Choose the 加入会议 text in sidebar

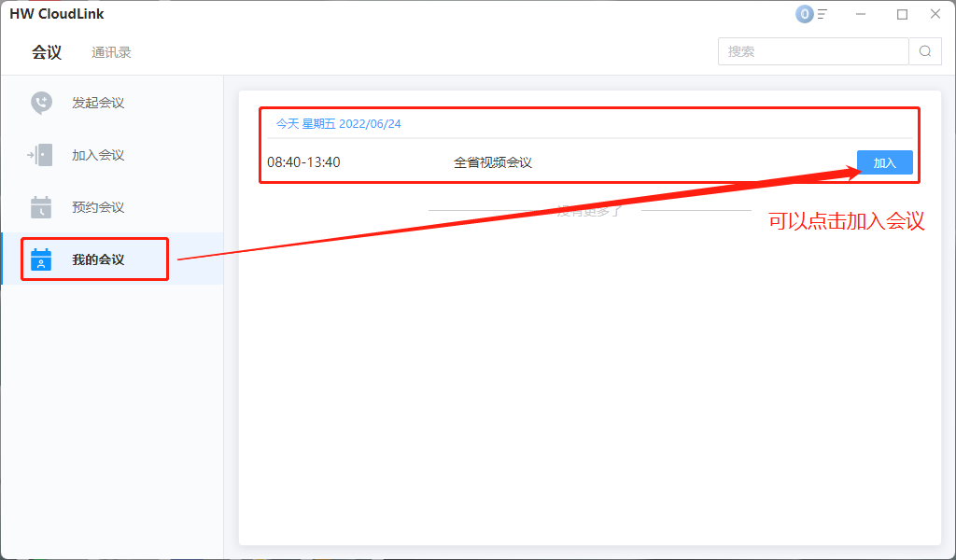tap(98, 155)
